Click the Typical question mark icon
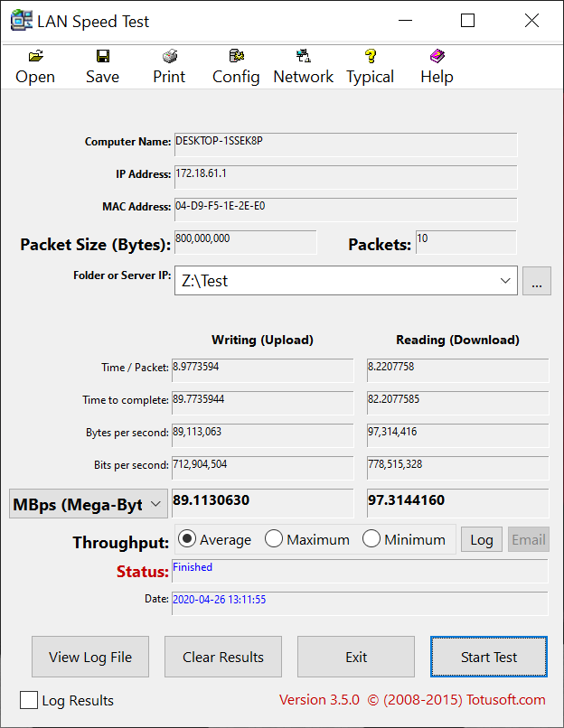The height and width of the screenshot is (728, 564). [371, 56]
